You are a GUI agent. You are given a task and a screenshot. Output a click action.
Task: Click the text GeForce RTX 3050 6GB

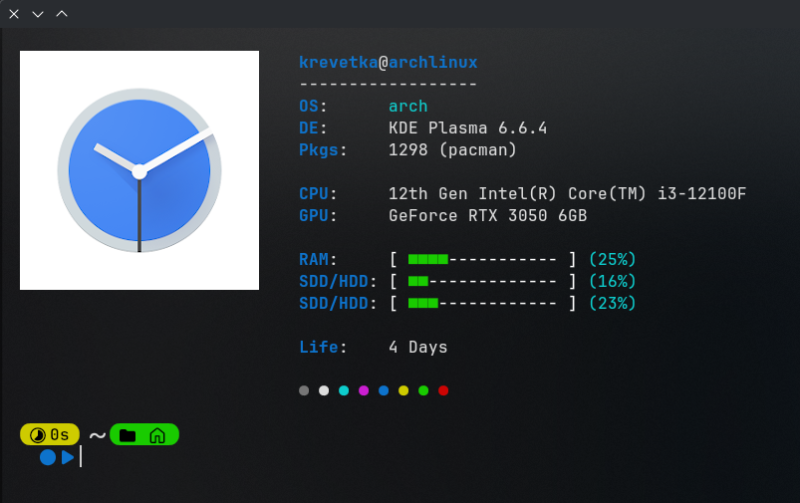coord(488,216)
